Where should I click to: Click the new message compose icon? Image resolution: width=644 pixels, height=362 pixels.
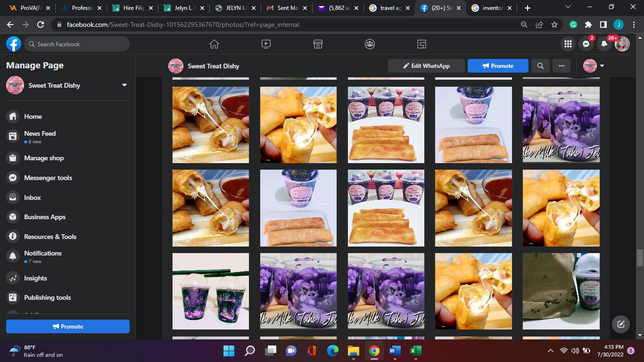point(621,324)
